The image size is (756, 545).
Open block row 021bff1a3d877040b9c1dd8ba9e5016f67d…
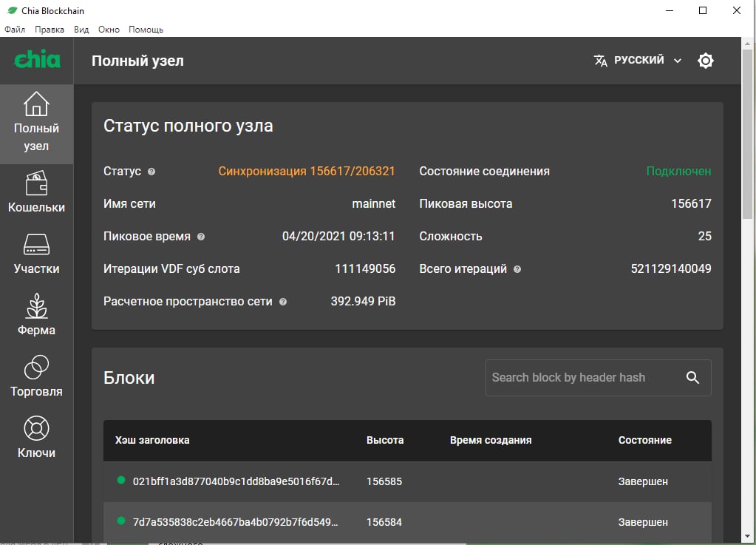(x=407, y=481)
